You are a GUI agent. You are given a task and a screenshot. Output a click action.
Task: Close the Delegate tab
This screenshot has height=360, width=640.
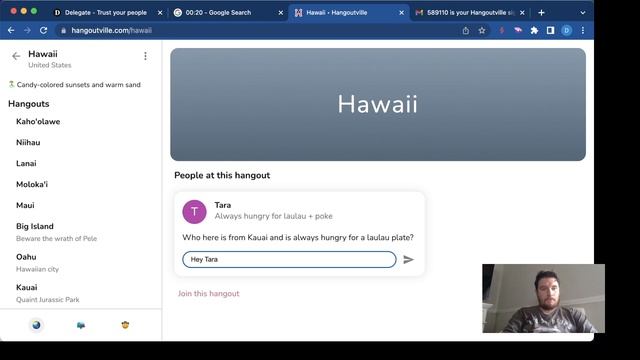(160, 13)
